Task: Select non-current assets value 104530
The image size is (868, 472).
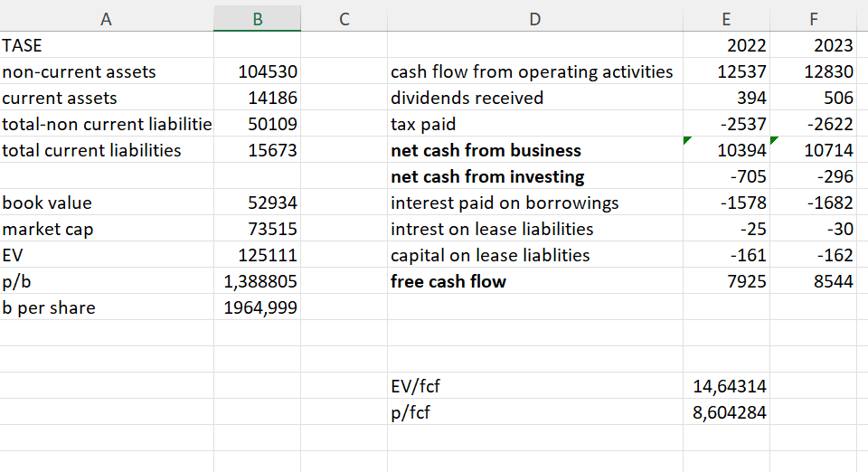Action: 258,71
